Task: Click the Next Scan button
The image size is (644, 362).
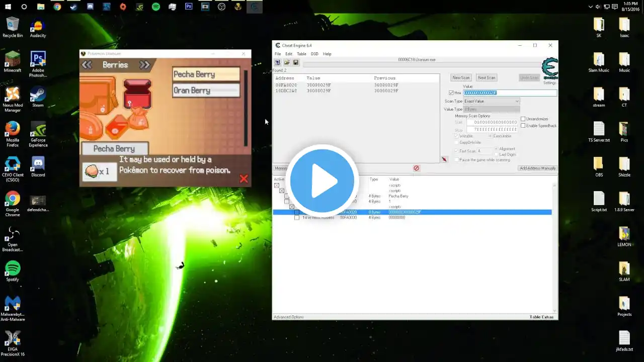Action: coord(487,77)
